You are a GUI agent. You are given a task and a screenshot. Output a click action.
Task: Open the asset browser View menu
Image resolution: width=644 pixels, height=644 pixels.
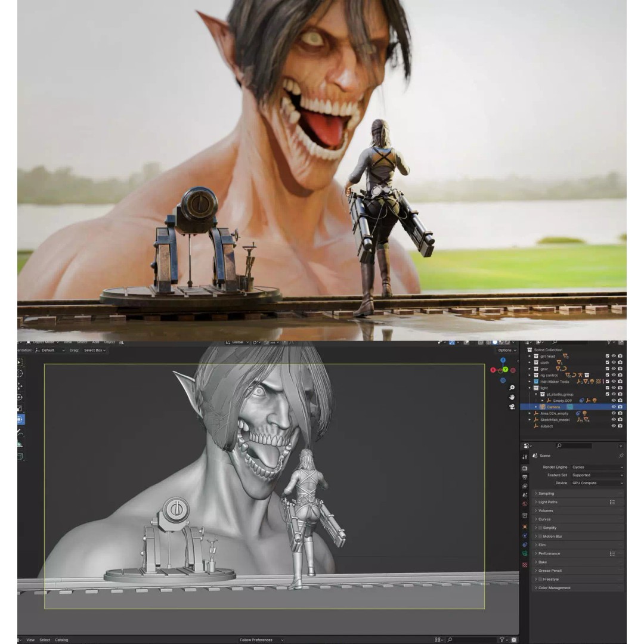[30, 640]
